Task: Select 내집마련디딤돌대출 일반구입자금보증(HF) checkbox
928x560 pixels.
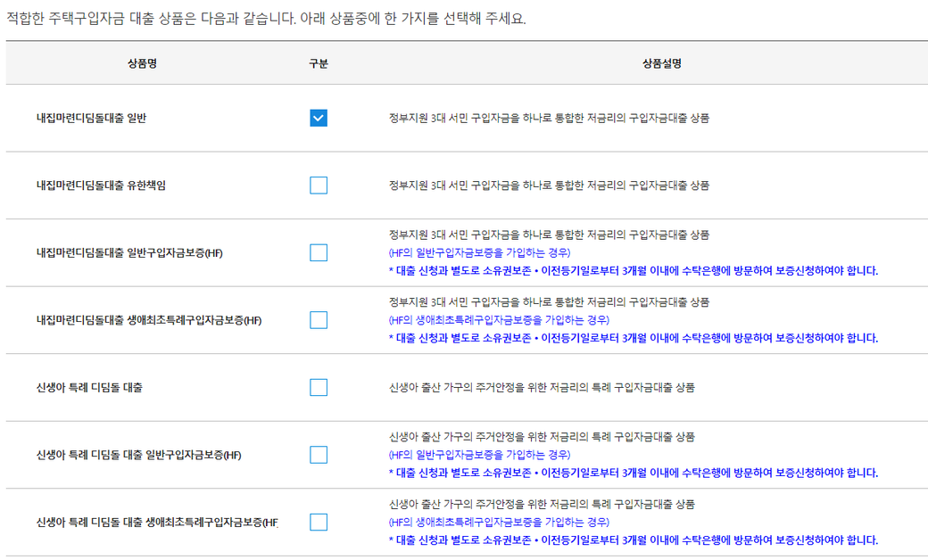Action: 319,252
